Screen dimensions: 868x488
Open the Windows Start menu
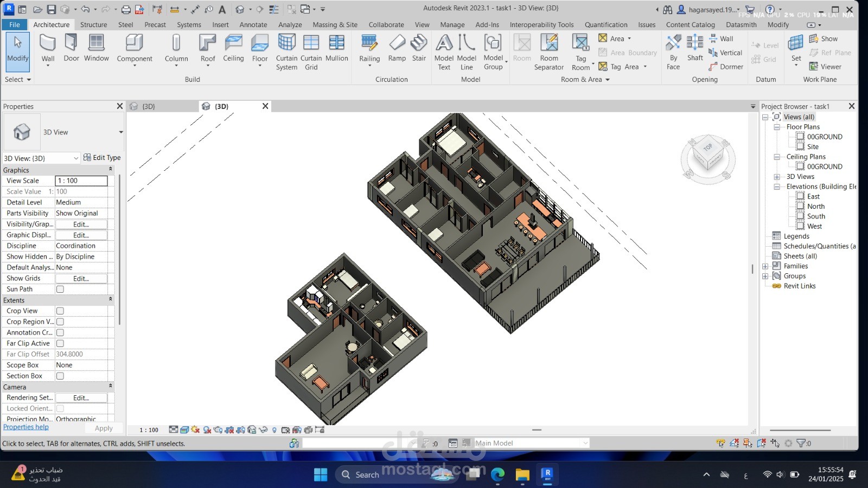[321, 474]
